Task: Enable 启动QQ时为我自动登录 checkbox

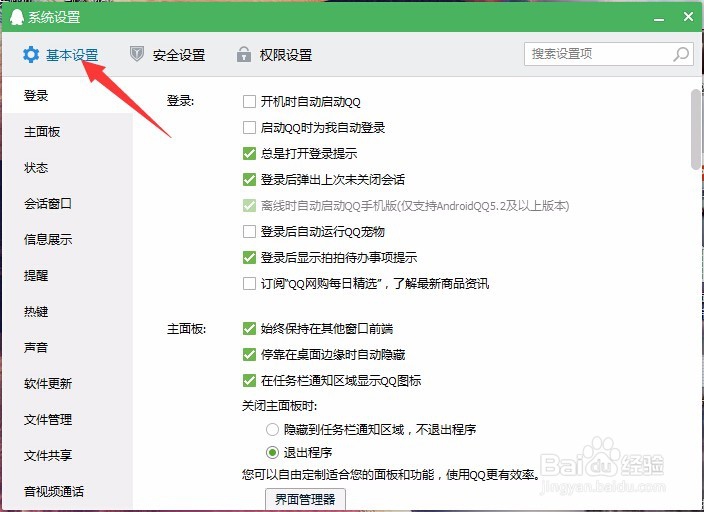Action: tap(249, 128)
